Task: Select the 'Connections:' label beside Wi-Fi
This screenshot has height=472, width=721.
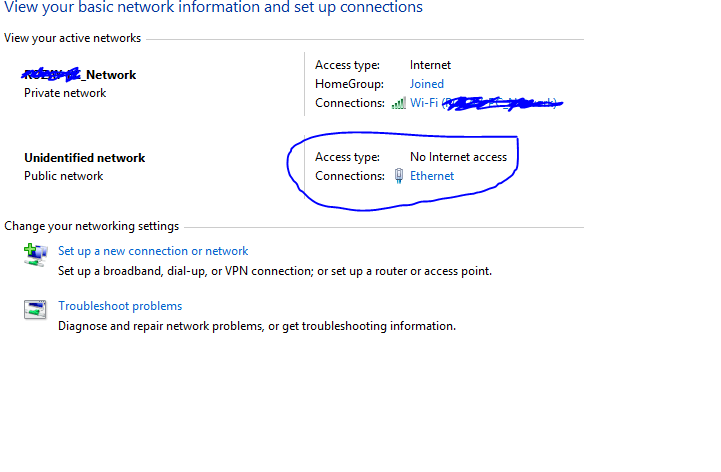Action: (x=350, y=103)
